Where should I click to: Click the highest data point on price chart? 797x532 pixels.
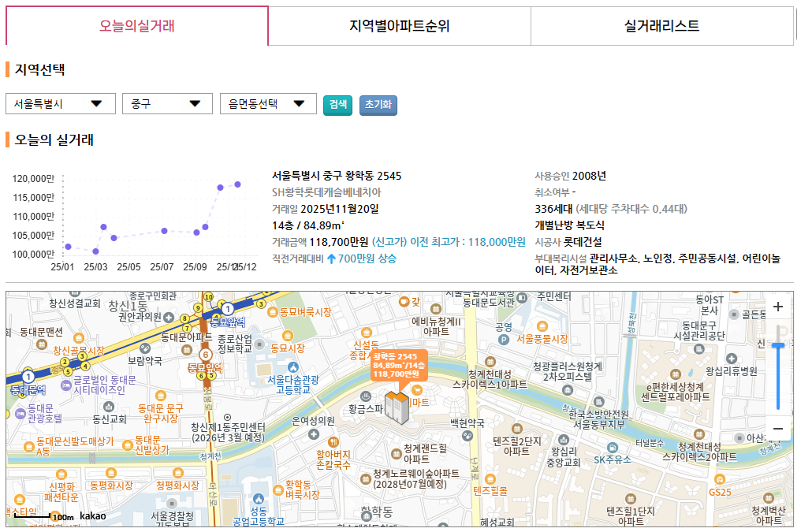click(x=238, y=184)
